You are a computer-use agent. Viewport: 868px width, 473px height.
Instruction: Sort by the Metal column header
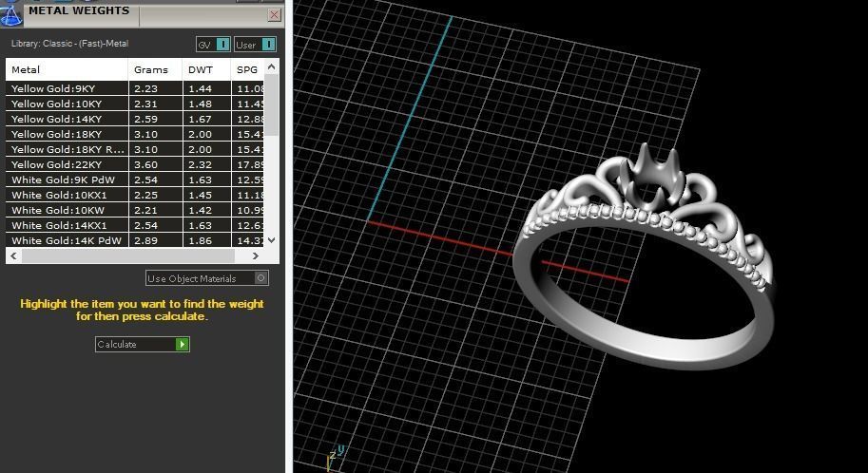[x=67, y=69]
